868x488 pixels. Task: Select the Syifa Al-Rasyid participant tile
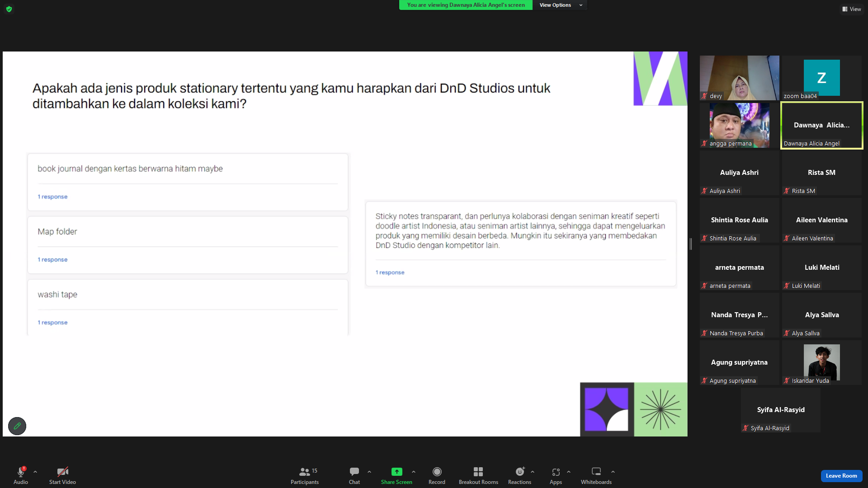pos(781,410)
